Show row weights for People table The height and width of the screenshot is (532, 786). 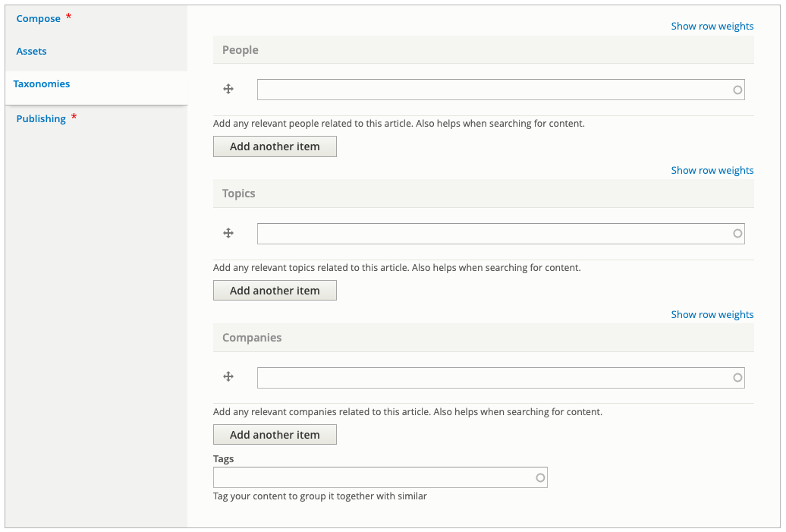pos(712,26)
